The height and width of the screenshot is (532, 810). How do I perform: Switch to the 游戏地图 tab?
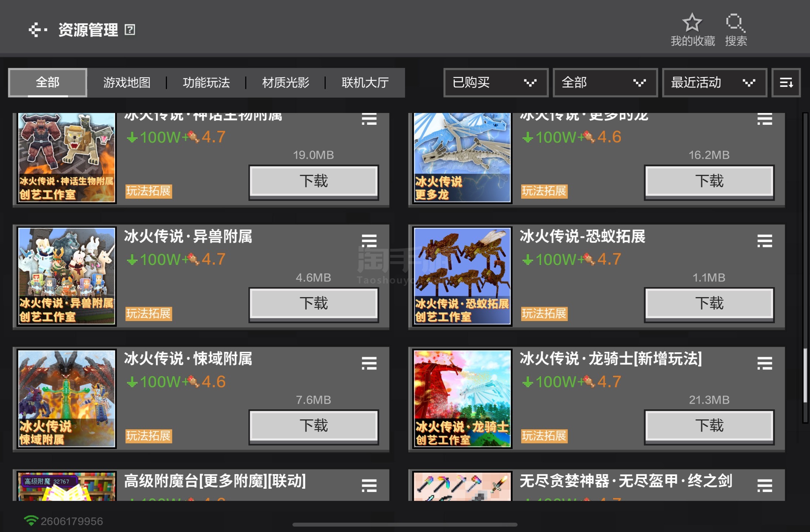(127, 82)
